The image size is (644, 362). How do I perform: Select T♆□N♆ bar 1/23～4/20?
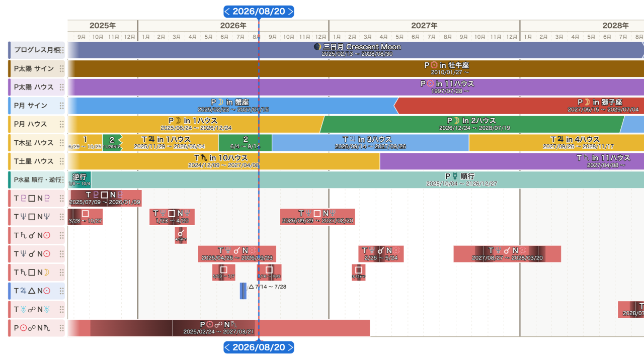coord(172,217)
